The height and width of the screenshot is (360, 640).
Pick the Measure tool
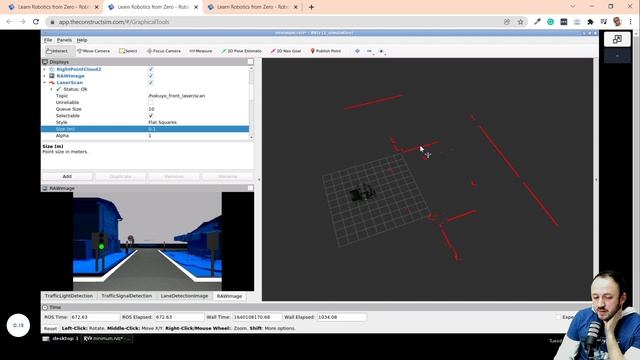tap(201, 51)
